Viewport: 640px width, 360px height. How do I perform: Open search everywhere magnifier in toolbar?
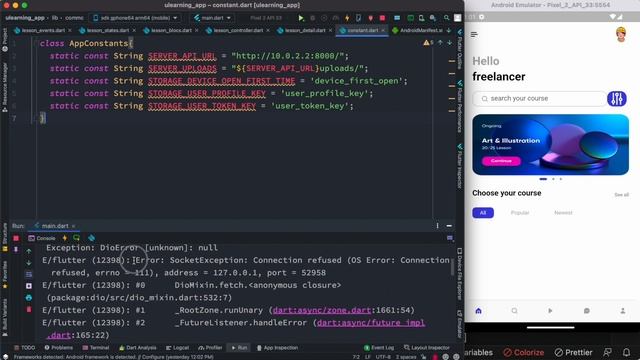(447, 18)
